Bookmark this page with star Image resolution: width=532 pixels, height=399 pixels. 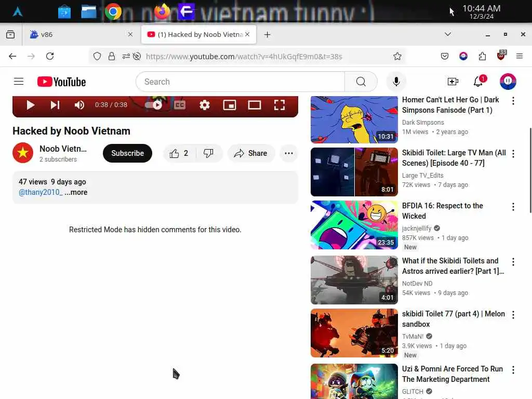click(397, 56)
